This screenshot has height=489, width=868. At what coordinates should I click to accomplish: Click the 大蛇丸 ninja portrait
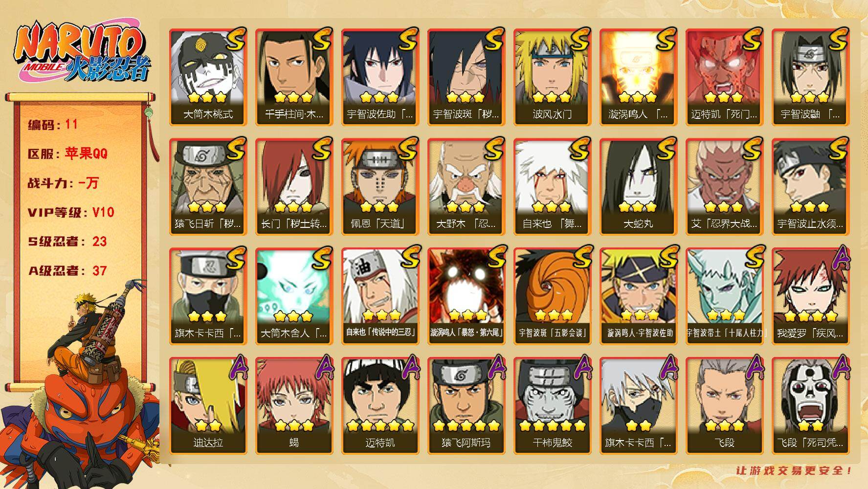[639, 187]
